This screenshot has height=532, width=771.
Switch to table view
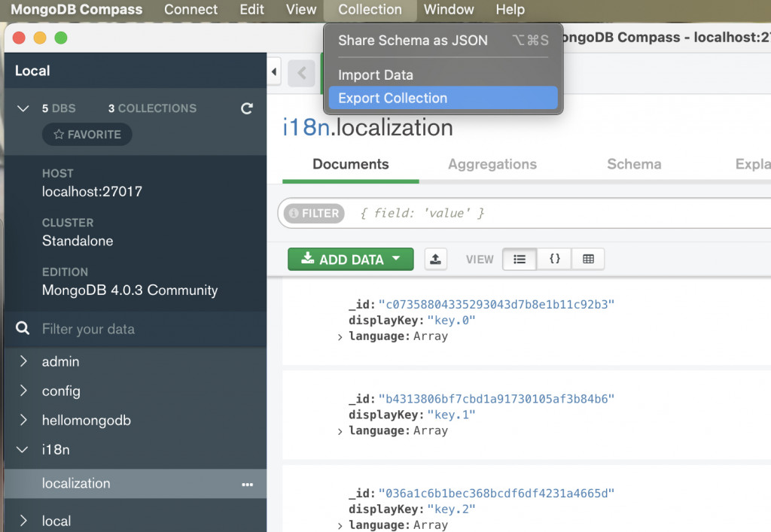pos(588,259)
